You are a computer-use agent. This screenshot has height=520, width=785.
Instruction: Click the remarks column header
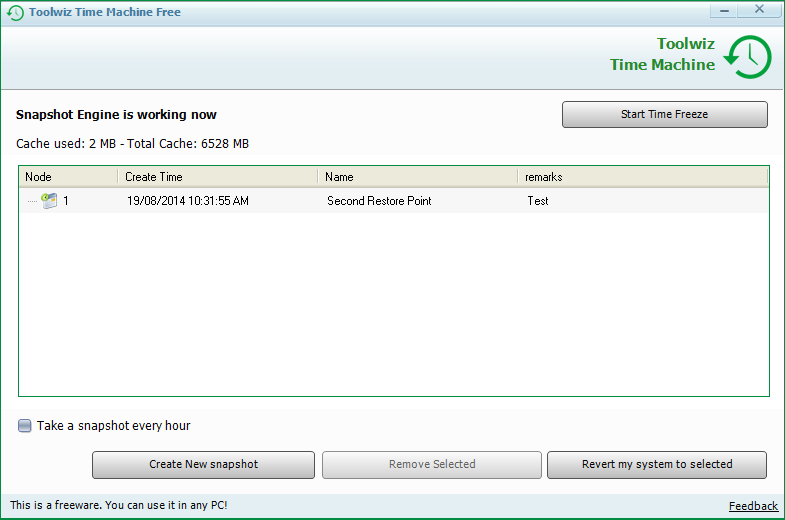(643, 177)
